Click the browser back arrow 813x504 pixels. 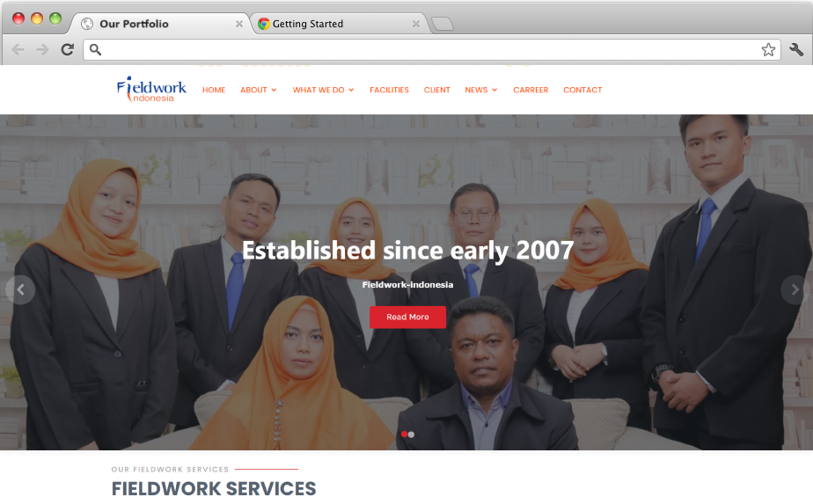(18, 50)
